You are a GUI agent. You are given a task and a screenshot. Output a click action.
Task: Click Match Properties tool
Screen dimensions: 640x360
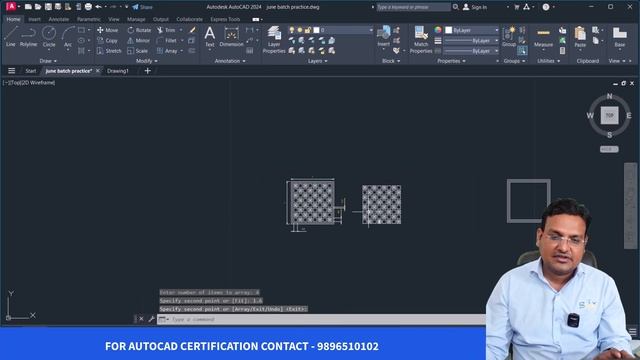coord(421,40)
